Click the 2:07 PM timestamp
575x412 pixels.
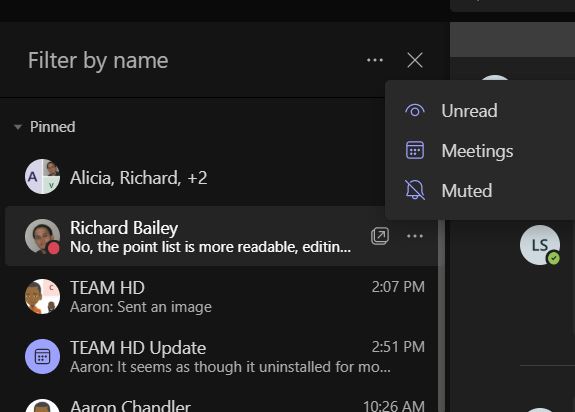pyautogui.click(x=398, y=287)
